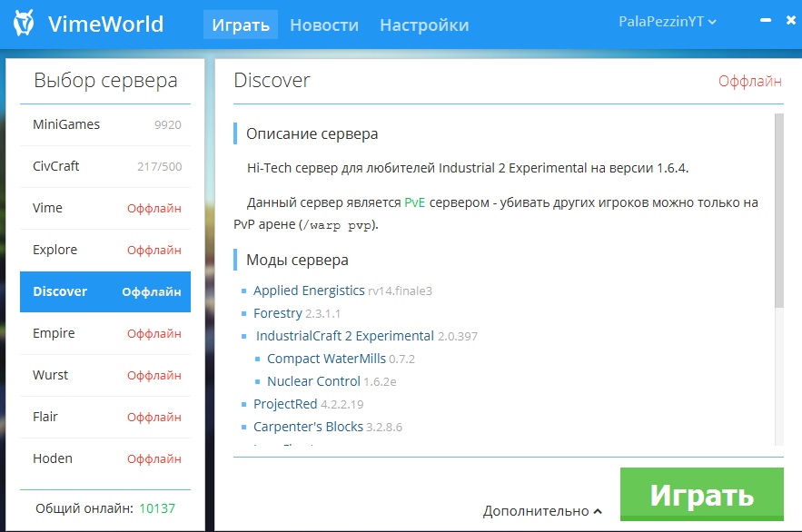Click the red Оффлайн status in Discover header
Screen dimensions: 802x532
pyautogui.click(x=750, y=82)
